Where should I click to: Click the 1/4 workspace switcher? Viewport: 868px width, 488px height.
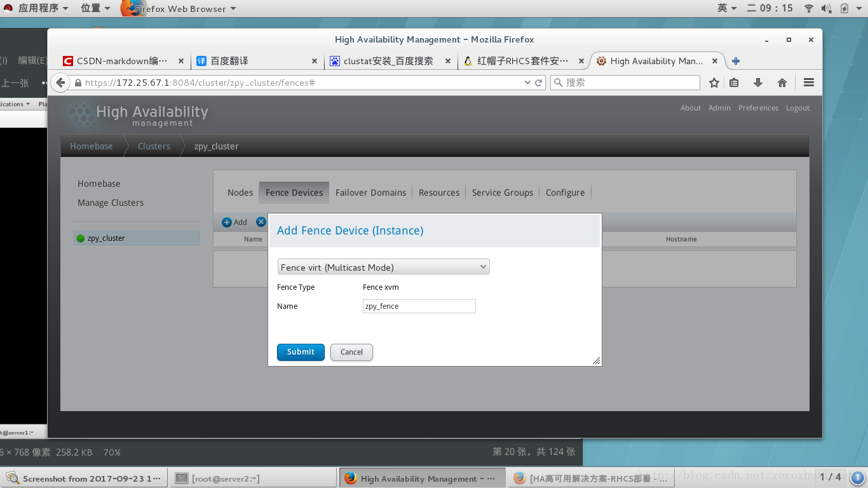pos(831,477)
